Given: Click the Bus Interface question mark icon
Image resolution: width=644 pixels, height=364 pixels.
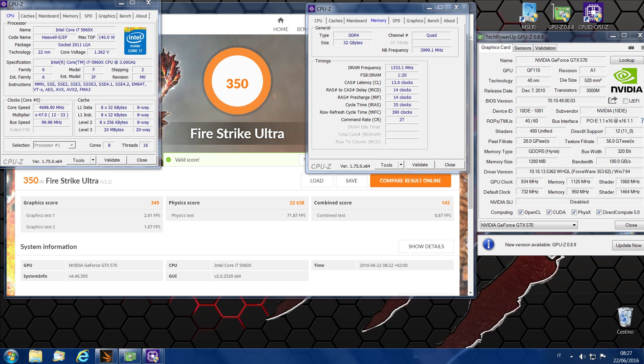Looking at the screenshot, I should pyautogui.click(x=642, y=120).
